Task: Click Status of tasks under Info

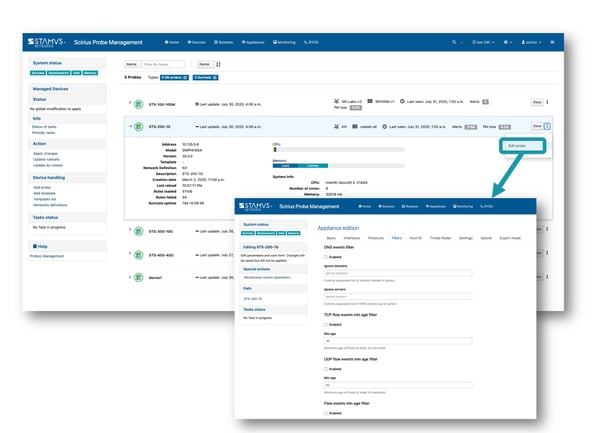Action: pos(44,127)
